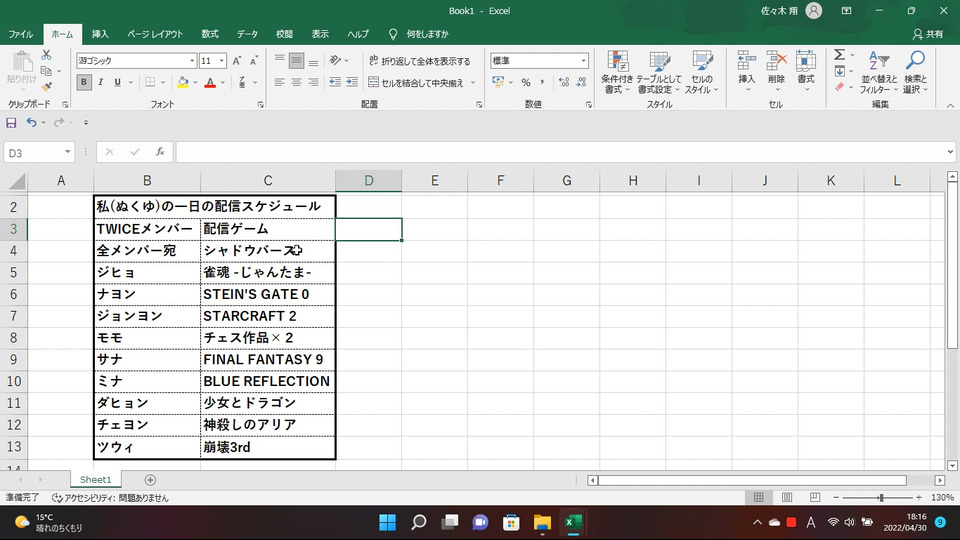Viewport: 960px width, 540px height.
Task: Toggle Italic formatting
Action: 100,82
